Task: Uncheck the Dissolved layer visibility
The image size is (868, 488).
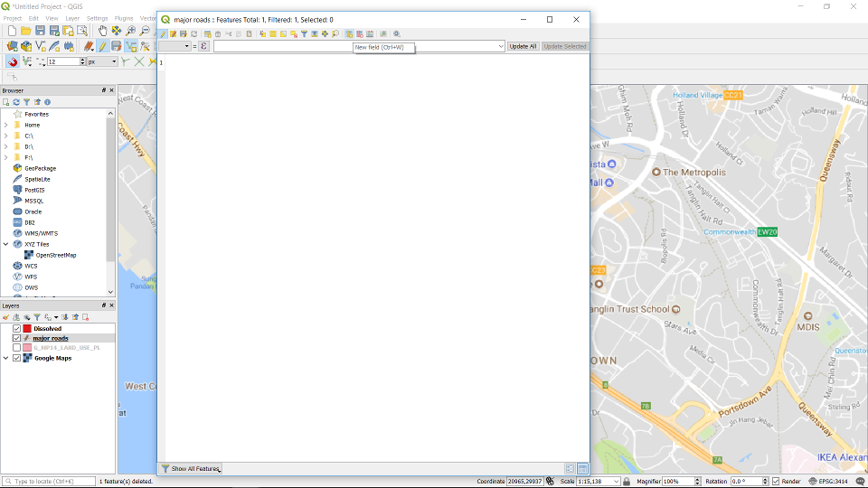Action: (16, 328)
